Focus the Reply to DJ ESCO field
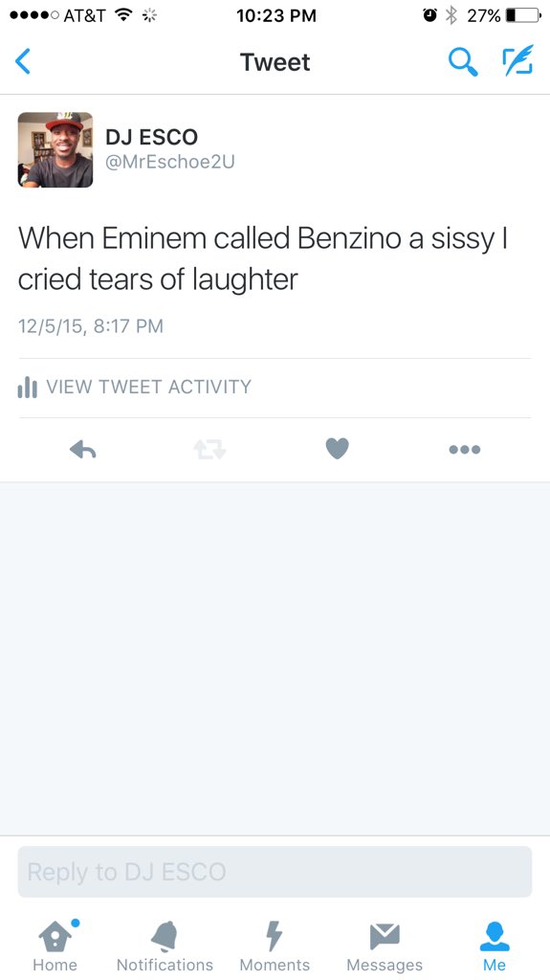 (x=275, y=872)
